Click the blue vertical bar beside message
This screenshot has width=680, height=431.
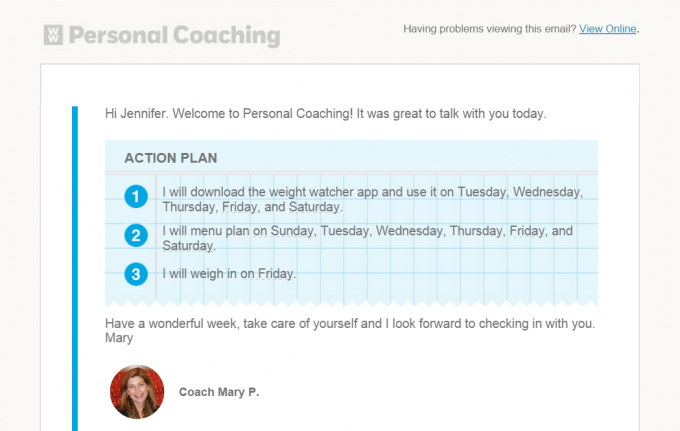pyautogui.click(x=75, y=268)
